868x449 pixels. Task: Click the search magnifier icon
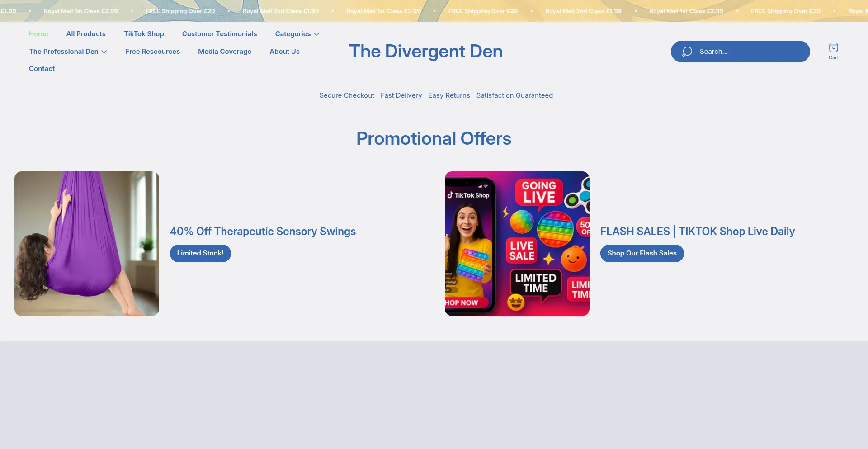coord(687,52)
